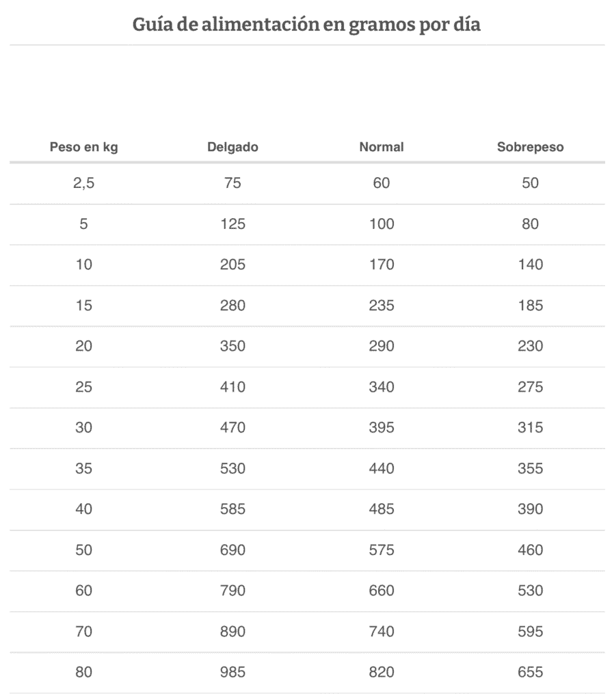
Task: Click the 2,5 kg weight cell
Action: (83, 183)
